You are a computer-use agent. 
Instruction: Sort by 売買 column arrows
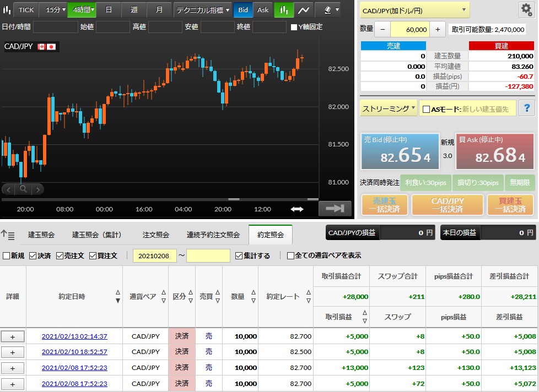click(218, 297)
